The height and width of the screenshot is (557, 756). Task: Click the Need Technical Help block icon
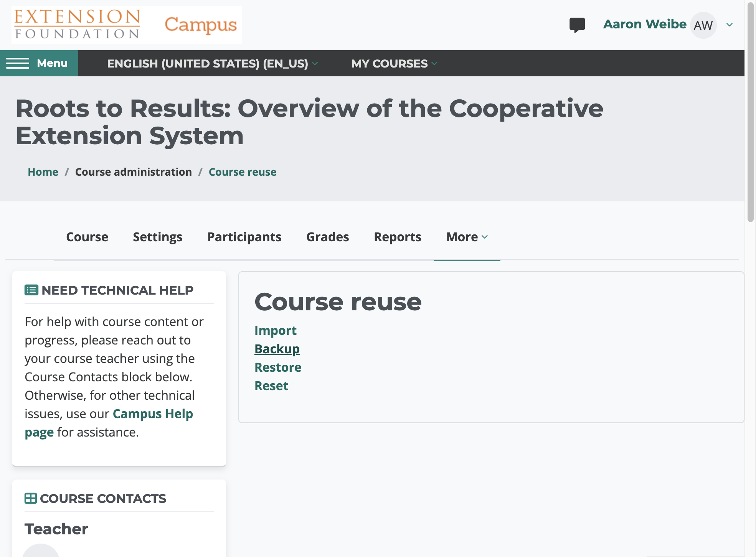31,290
